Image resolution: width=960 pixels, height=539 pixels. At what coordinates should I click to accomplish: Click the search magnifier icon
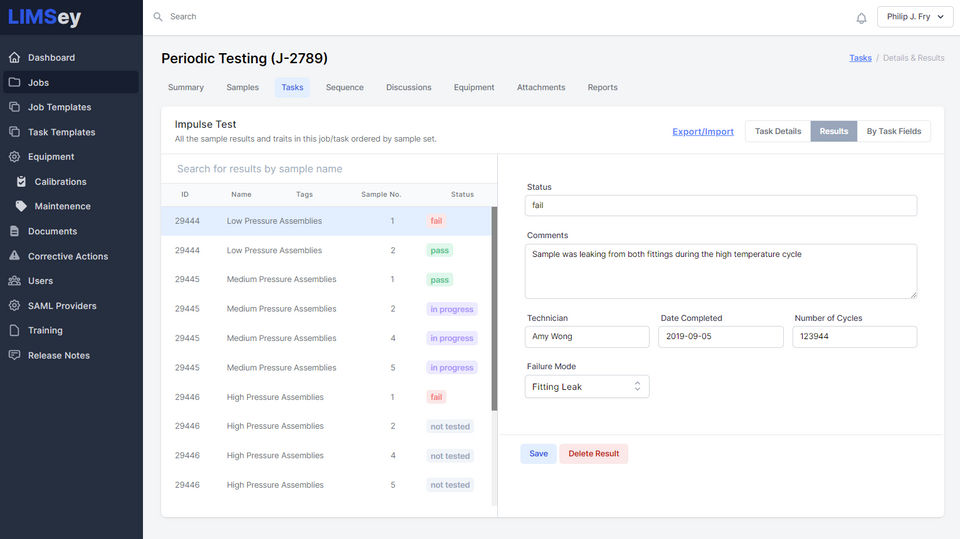click(x=158, y=17)
